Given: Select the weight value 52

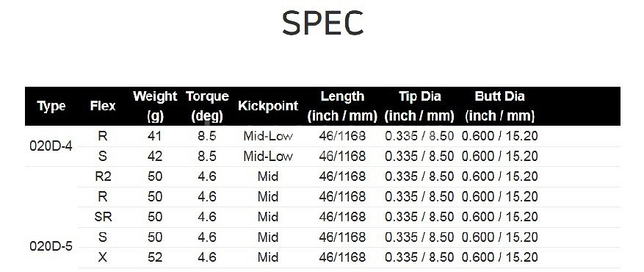Looking at the screenshot, I should tap(155, 257).
